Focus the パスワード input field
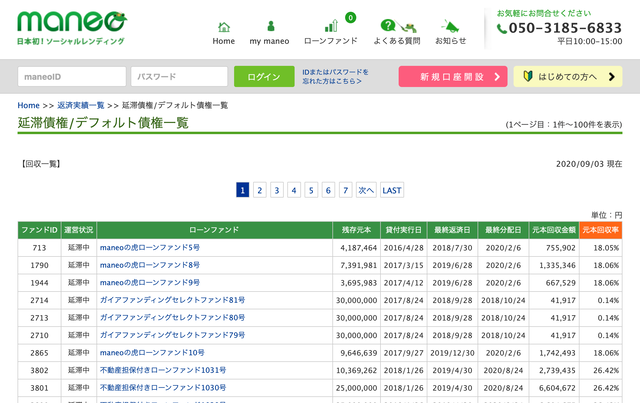The image size is (640, 403). click(x=179, y=77)
